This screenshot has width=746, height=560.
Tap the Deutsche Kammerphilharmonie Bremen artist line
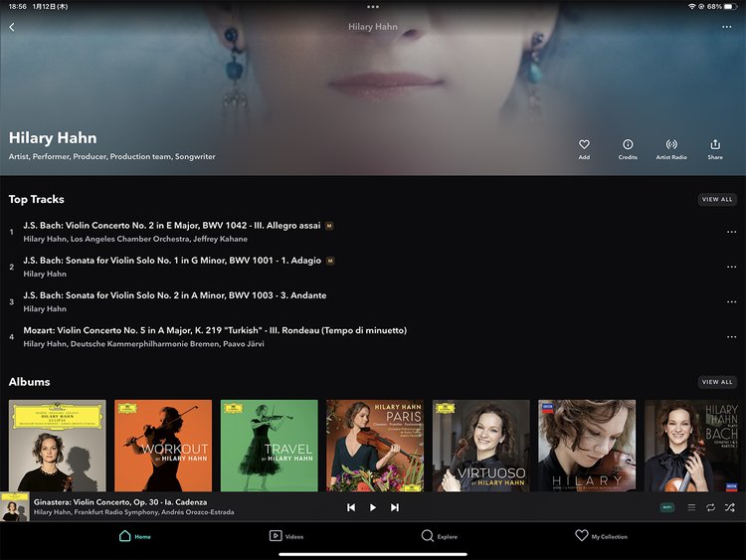(x=144, y=344)
